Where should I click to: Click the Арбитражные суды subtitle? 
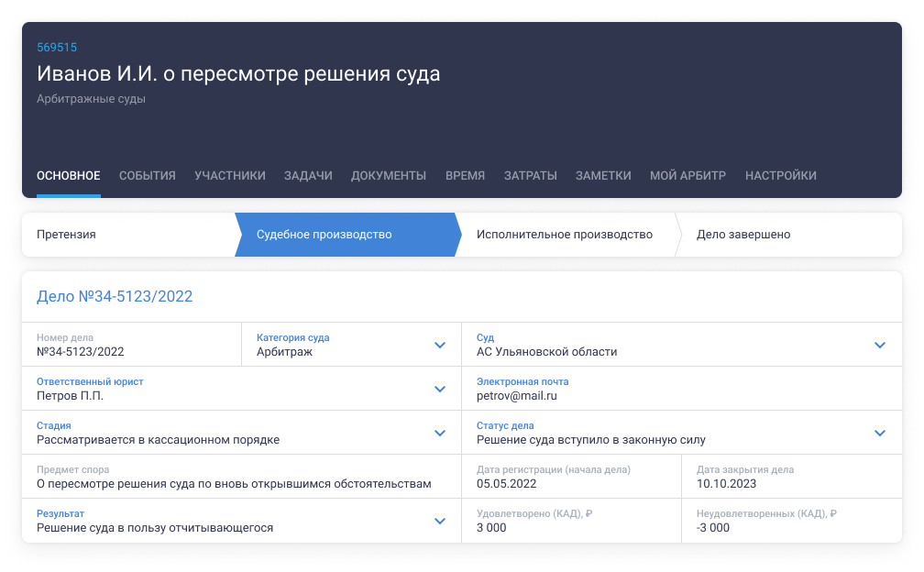click(x=91, y=99)
